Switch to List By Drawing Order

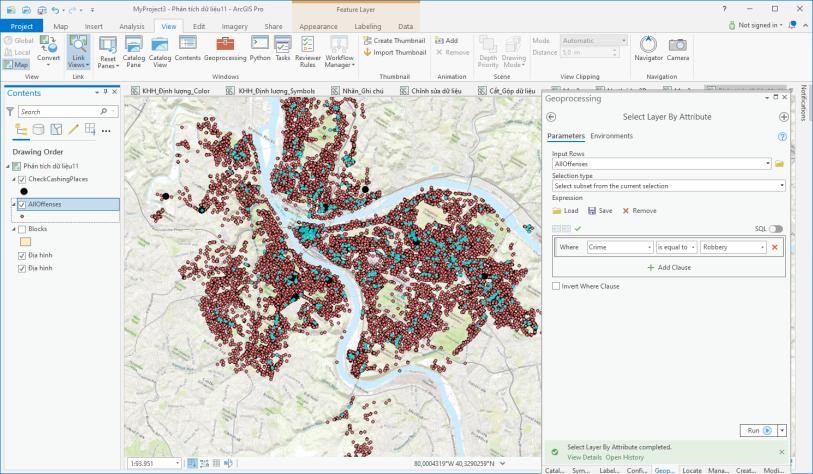click(21, 130)
